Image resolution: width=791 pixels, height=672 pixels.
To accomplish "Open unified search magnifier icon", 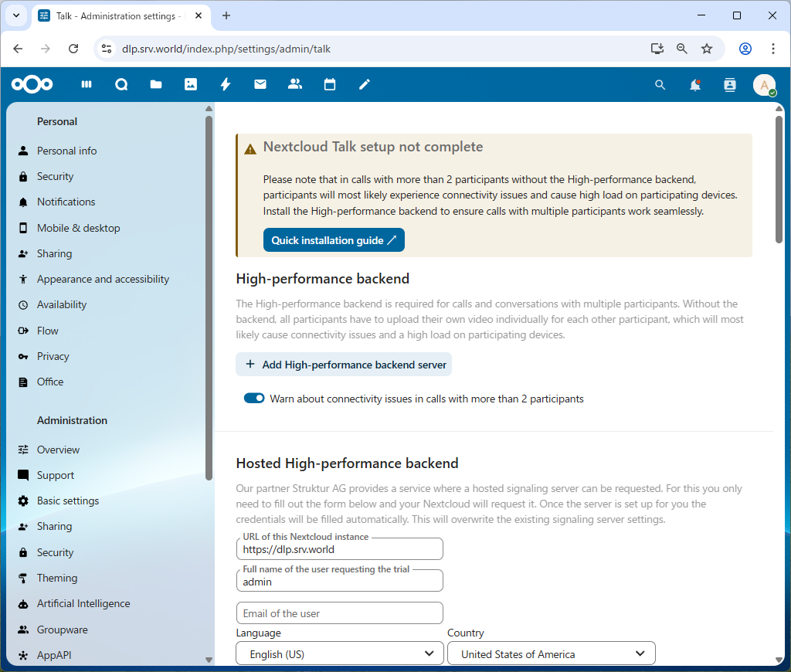I will (660, 85).
